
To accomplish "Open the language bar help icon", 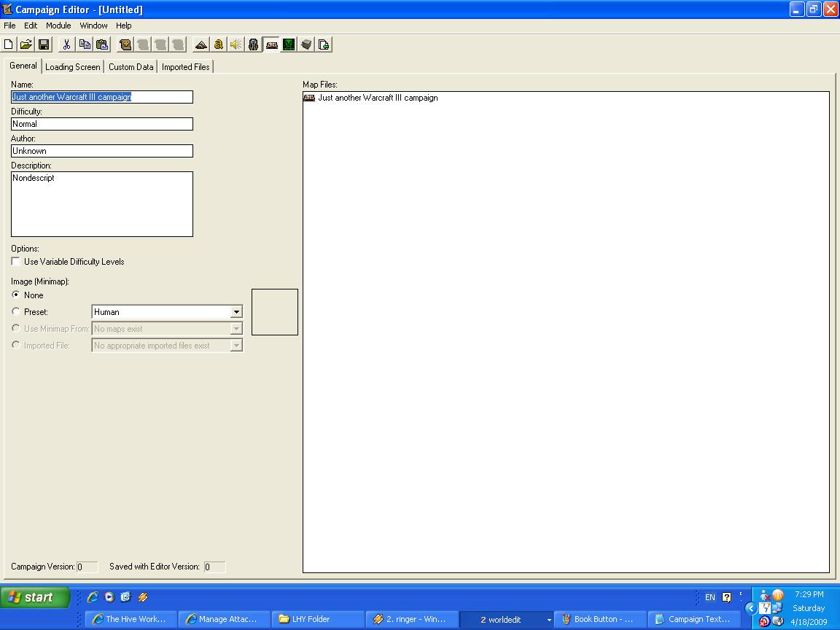I will [x=726, y=596].
